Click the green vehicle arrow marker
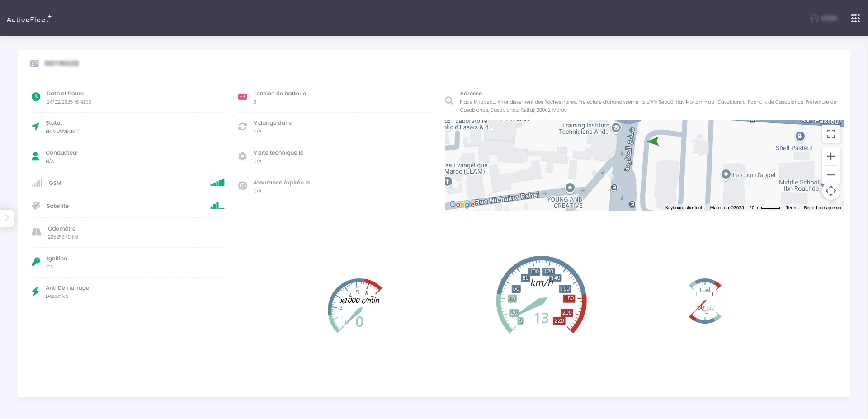Image resolution: width=868 pixels, height=419 pixels. pyautogui.click(x=653, y=141)
